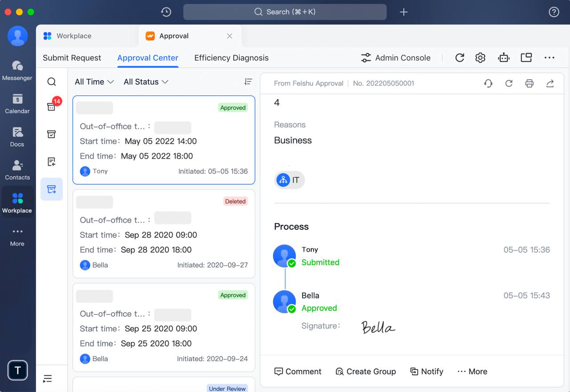
Task: Expand the All Status filter dropdown
Action: click(146, 82)
